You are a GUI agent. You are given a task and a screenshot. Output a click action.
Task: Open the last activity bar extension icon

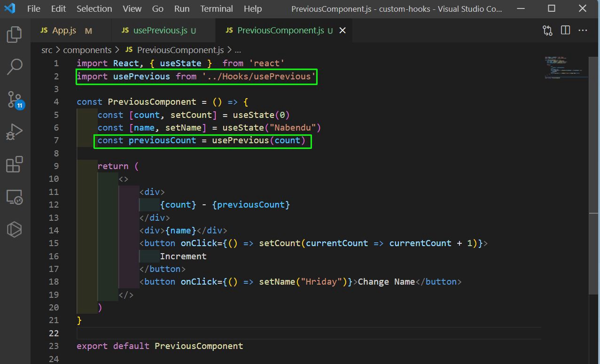[15, 230]
